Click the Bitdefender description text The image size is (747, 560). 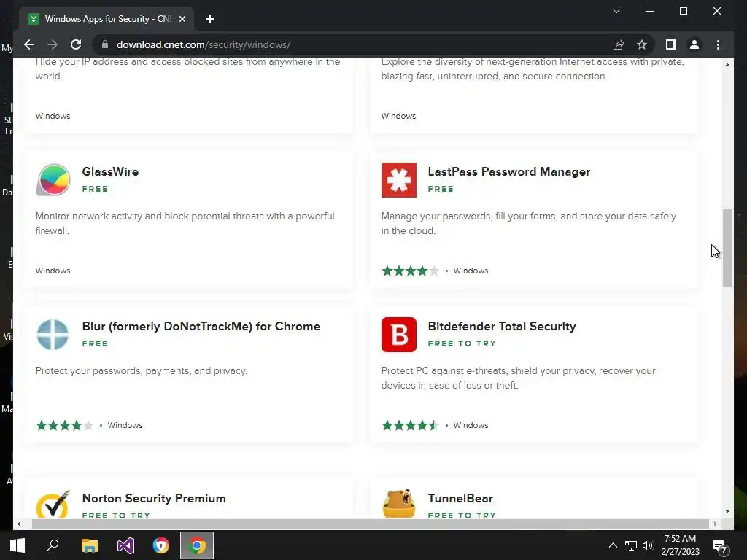coord(519,378)
